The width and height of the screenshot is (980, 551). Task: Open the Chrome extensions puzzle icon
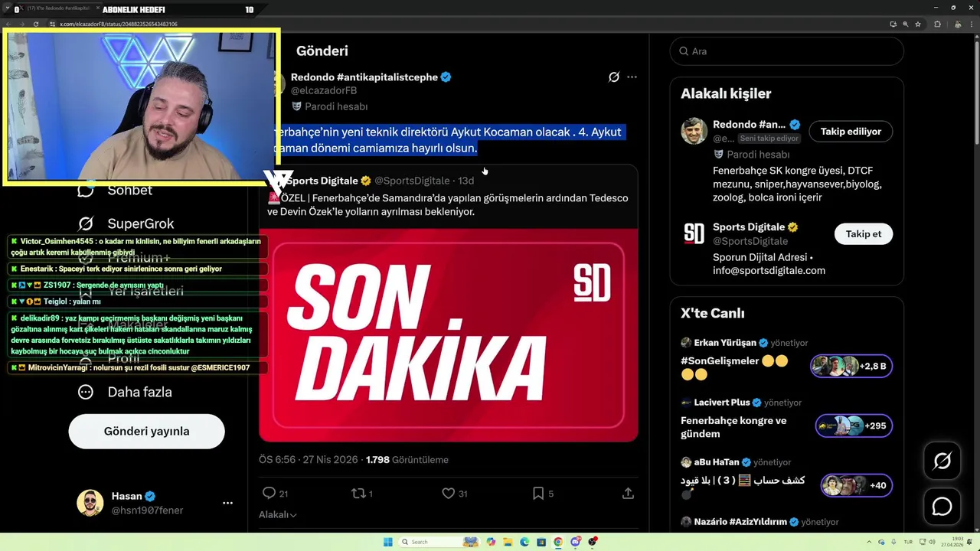[937, 24]
